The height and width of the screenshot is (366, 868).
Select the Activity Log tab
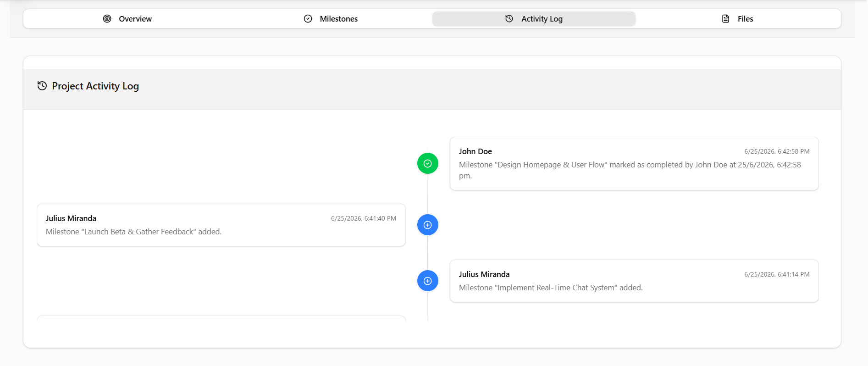coord(534,19)
